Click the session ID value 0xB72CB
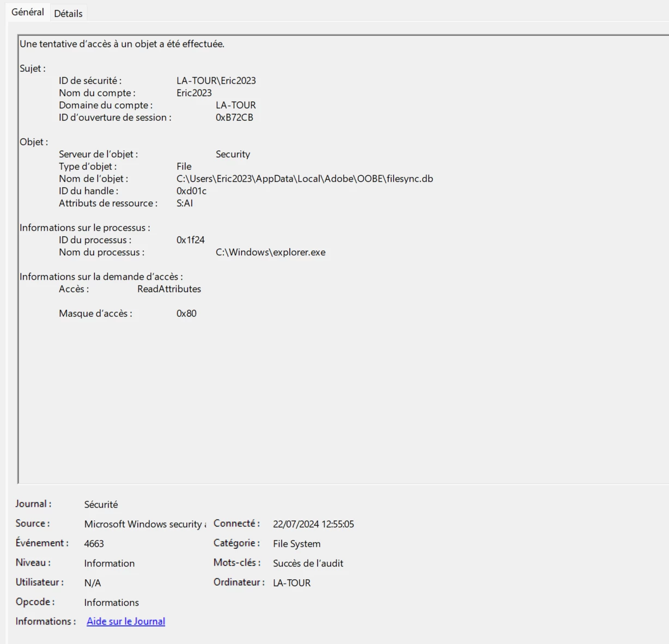The image size is (669, 644). coord(234,118)
